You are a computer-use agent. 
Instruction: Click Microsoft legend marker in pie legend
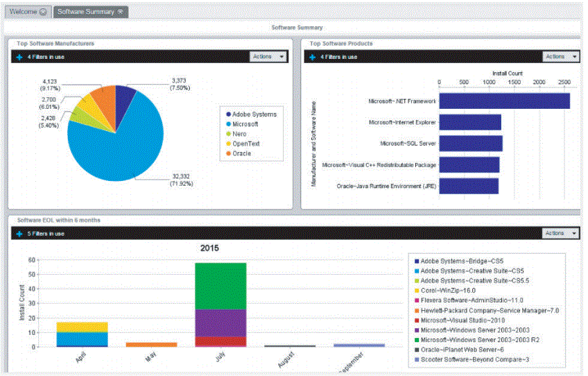[228, 124]
